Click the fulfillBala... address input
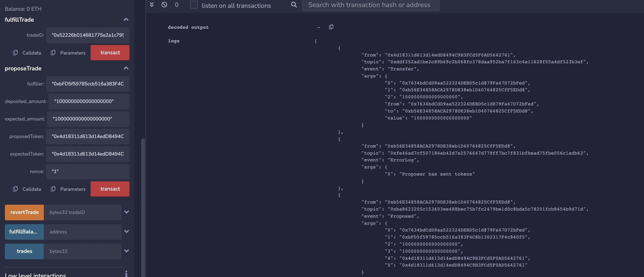 83,232
